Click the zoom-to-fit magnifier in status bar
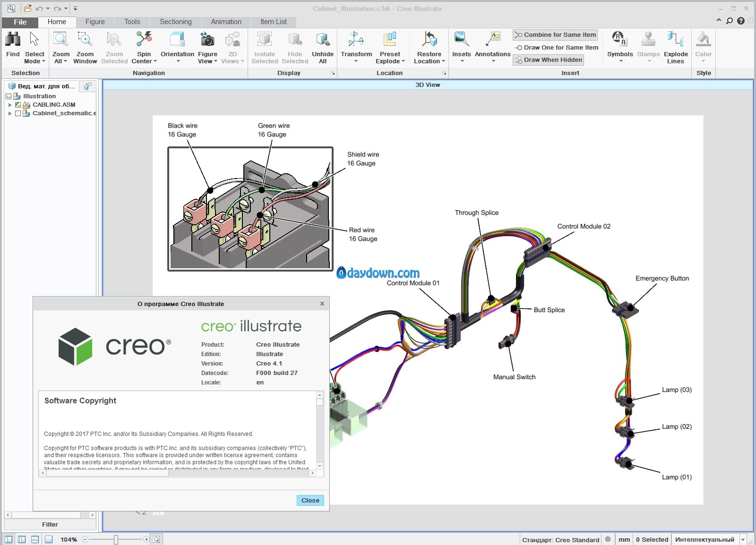 [156, 539]
